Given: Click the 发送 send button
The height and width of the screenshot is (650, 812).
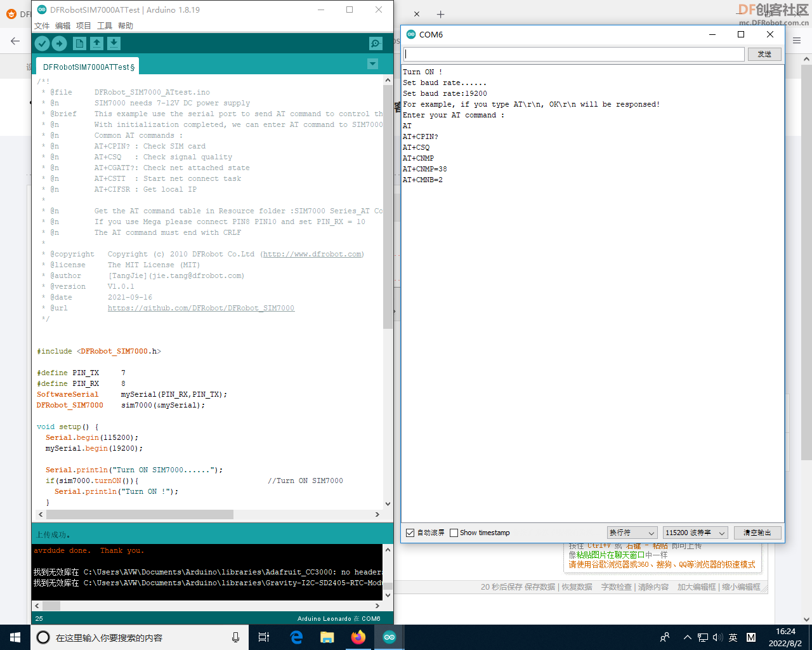Looking at the screenshot, I should pos(764,54).
